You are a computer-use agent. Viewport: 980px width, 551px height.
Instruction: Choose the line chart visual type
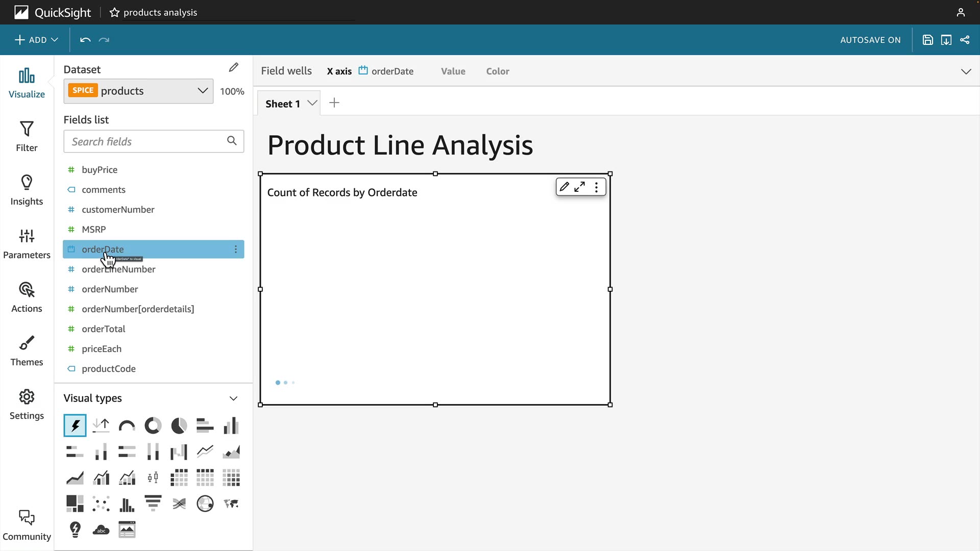[x=205, y=452]
